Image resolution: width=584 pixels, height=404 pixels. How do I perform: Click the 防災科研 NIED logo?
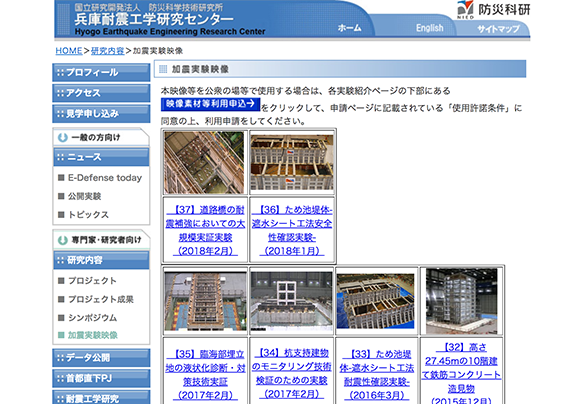[x=493, y=10]
